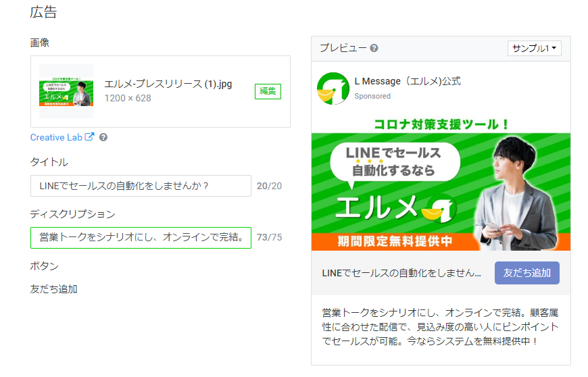588x377 pixels.
Task: Open the Creative Lab link
Action: pos(56,138)
